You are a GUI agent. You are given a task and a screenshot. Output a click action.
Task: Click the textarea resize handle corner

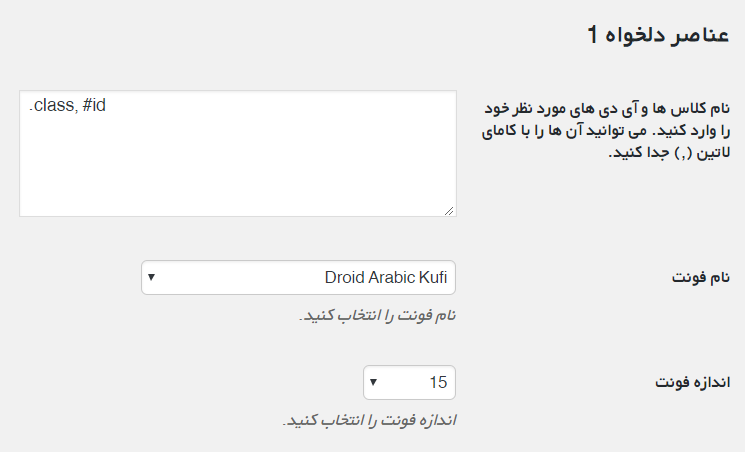449,210
